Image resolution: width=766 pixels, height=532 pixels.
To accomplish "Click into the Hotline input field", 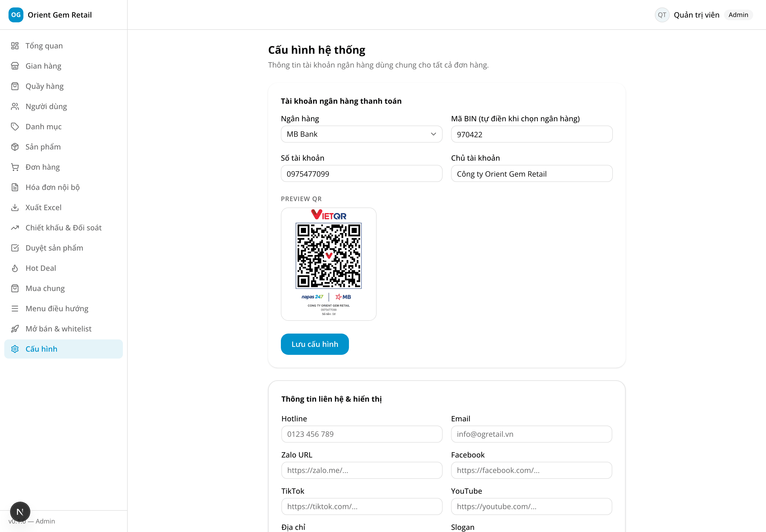I will click(362, 434).
